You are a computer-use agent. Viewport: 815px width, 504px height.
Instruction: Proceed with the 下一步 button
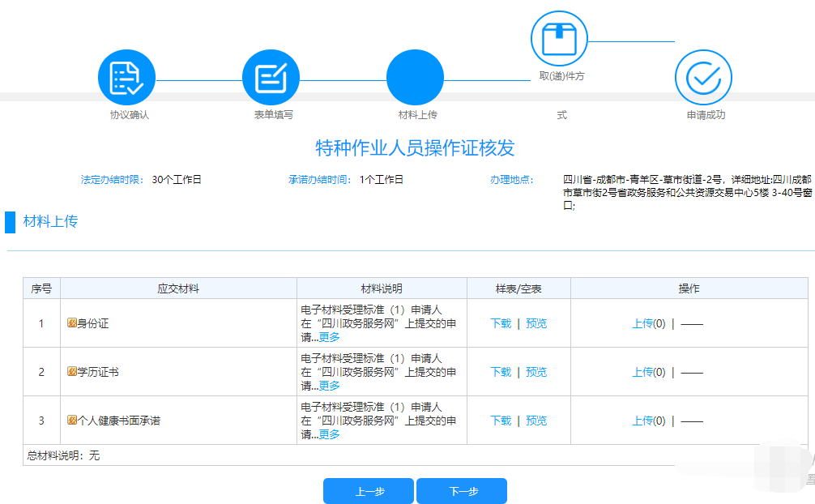pyautogui.click(x=462, y=491)
